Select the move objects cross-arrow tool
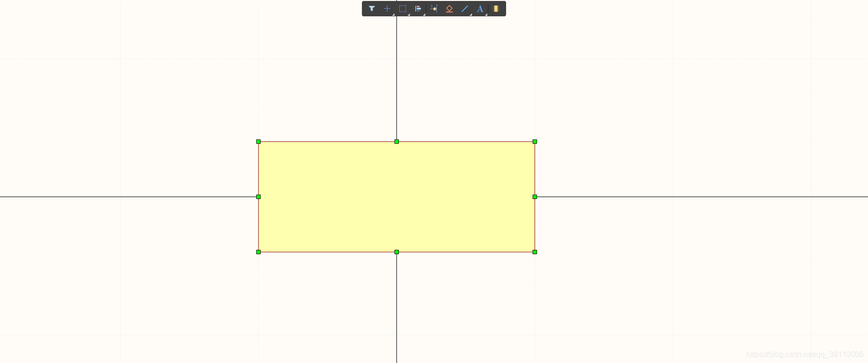Viewport: 868px width, 363px height. point(387,9)
